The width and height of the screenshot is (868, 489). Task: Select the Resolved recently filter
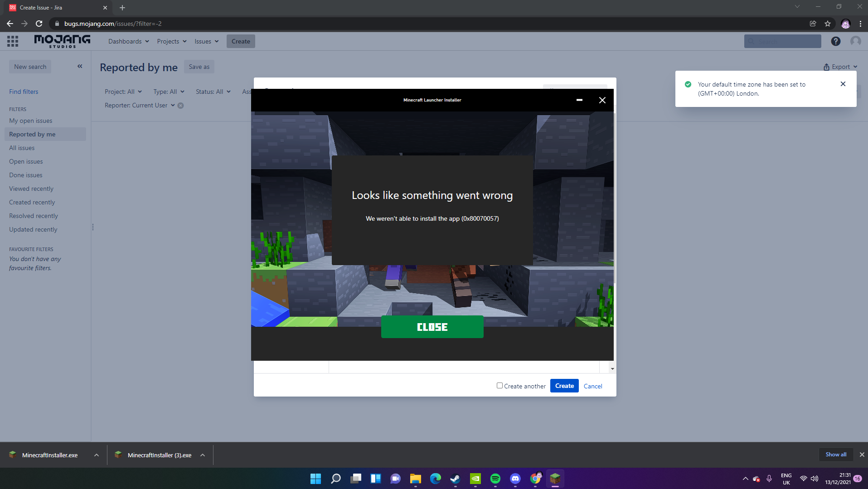tap(34, 216)
